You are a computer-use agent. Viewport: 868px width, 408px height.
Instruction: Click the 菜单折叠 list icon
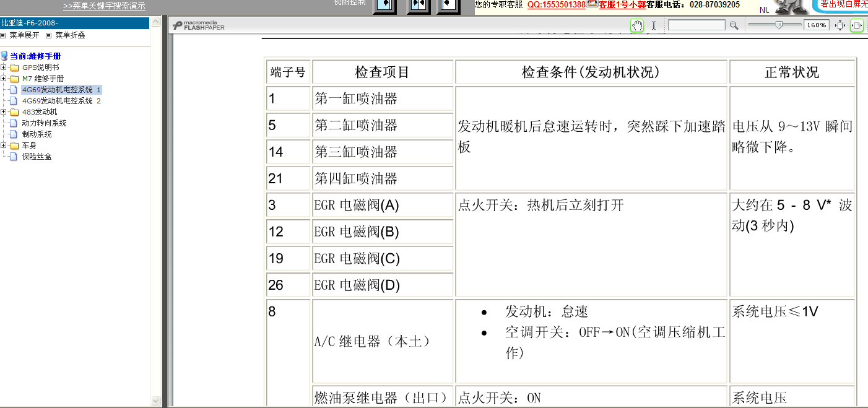pos(49,35)
